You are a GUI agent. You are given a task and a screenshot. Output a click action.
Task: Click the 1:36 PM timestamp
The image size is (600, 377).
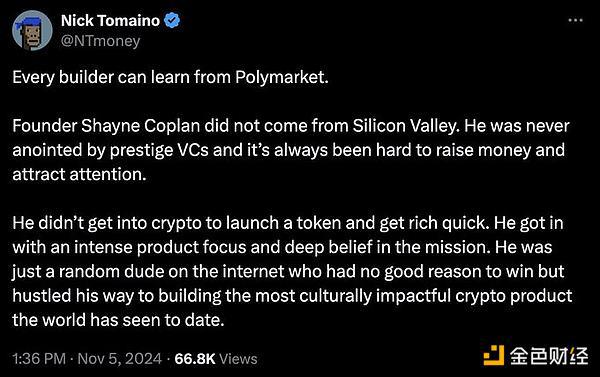coord(39,359)
